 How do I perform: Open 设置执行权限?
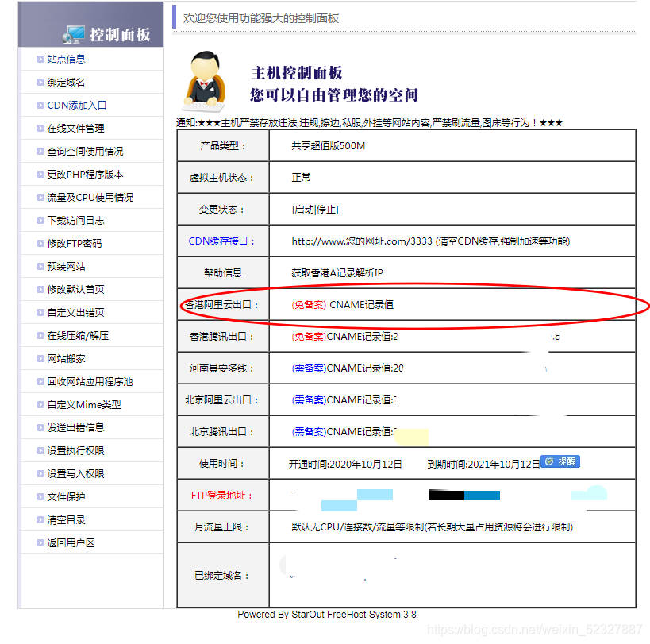[x=75, y=451]
